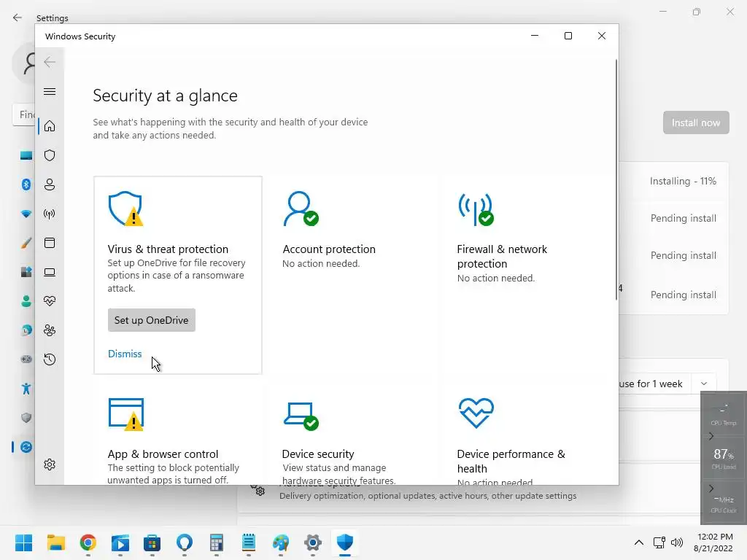Select Accessibility in Settings sidebar
Screen dimensions: 747x560
pyautogui.click(x=26, y=389)
